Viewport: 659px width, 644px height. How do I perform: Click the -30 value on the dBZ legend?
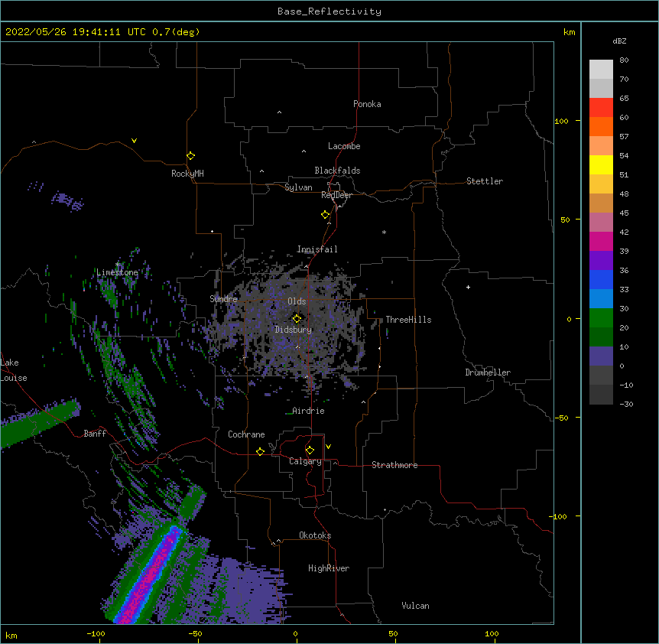pos(626,404)
